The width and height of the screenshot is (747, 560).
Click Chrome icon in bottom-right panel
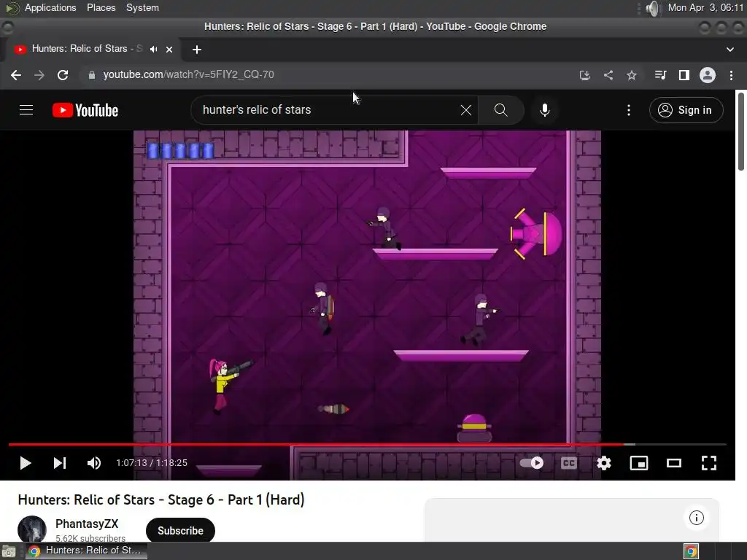coord(691,551)
